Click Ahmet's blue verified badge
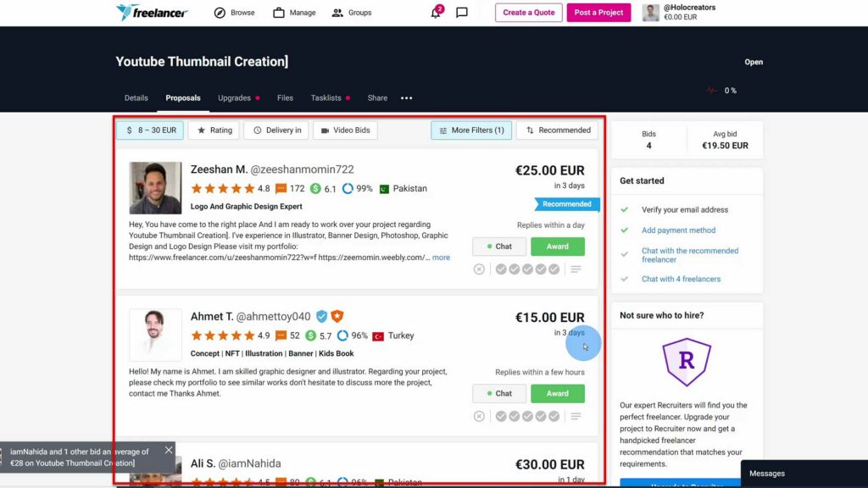868x488 pixels. click(x=321, y=317)
